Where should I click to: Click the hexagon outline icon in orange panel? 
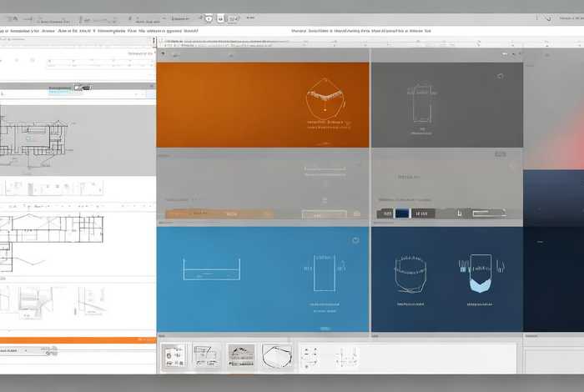tap(324, 99)
